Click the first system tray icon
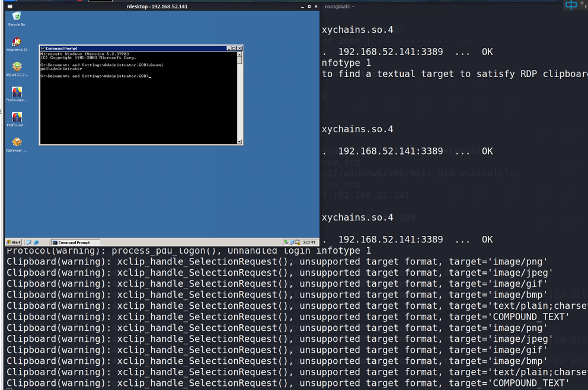This screenshot has height=390, width=588. pos(286,242)
